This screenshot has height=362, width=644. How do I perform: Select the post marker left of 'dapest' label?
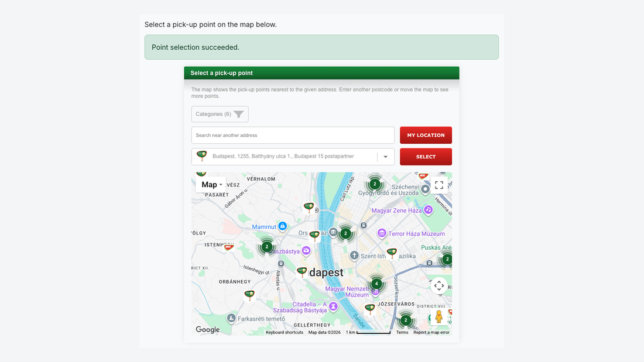[302, 272]
